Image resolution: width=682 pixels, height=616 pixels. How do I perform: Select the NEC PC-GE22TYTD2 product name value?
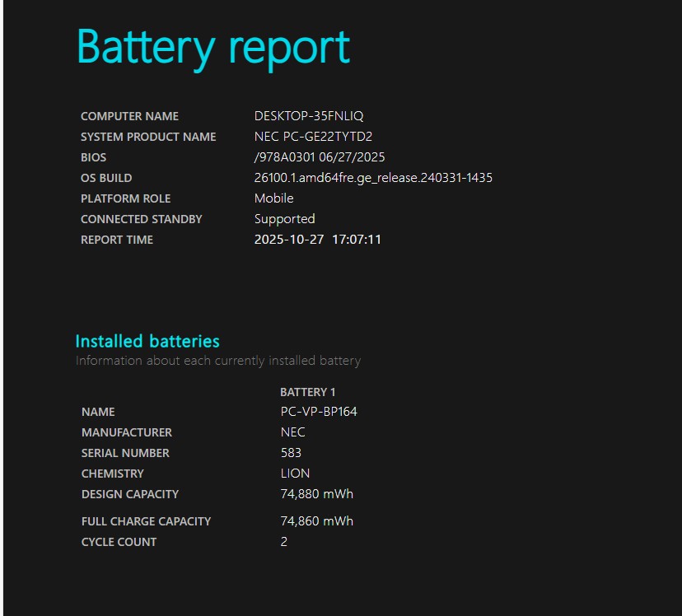313,137
